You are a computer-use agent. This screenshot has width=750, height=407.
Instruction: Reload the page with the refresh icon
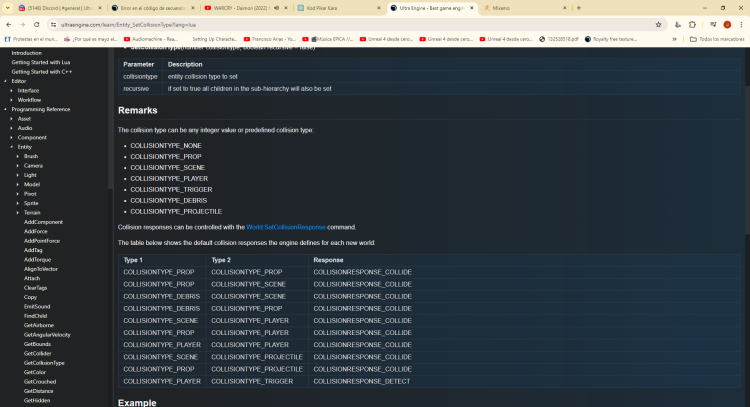coord(39,24)
